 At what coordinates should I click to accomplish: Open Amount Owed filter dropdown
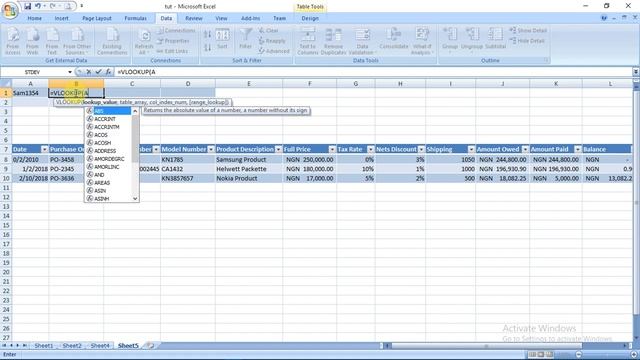point(525,149)
